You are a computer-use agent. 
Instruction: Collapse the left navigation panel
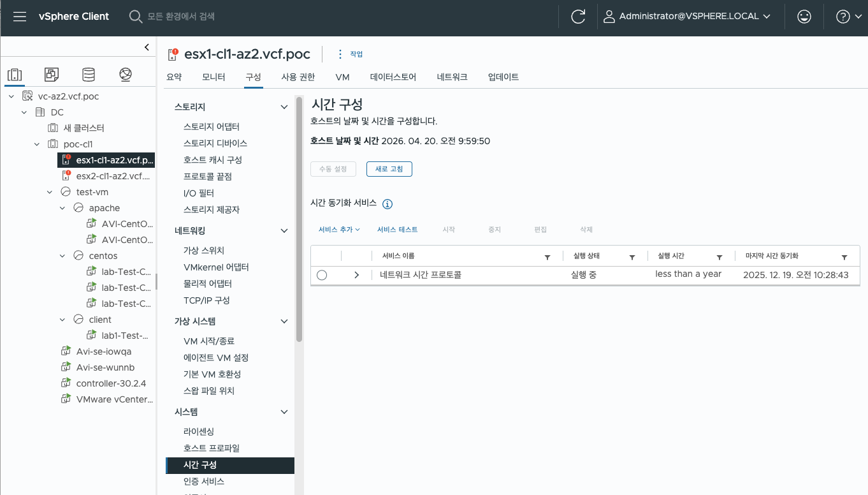tap(147, 47)
